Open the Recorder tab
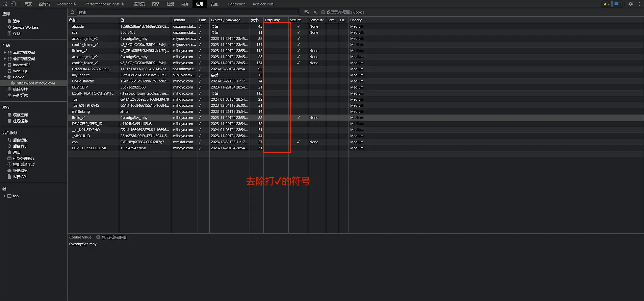 click(67, 4)
